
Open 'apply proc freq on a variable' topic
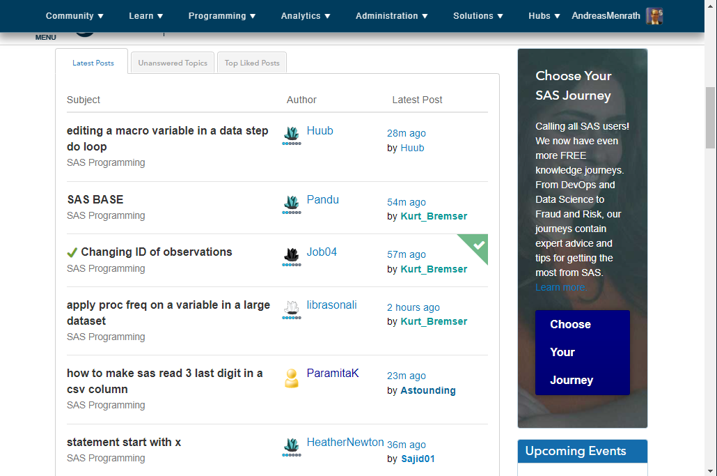tap(168, 313)
